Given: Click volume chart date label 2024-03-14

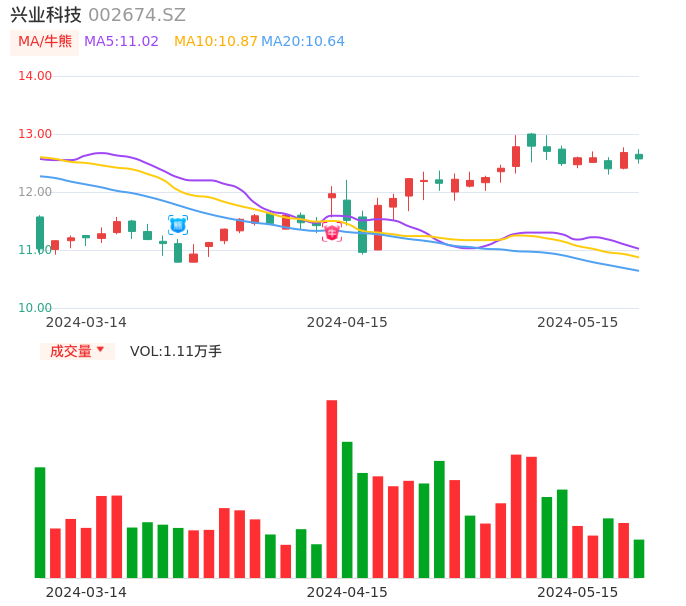Looking at the screenshot, I should [x=86, y=592].
